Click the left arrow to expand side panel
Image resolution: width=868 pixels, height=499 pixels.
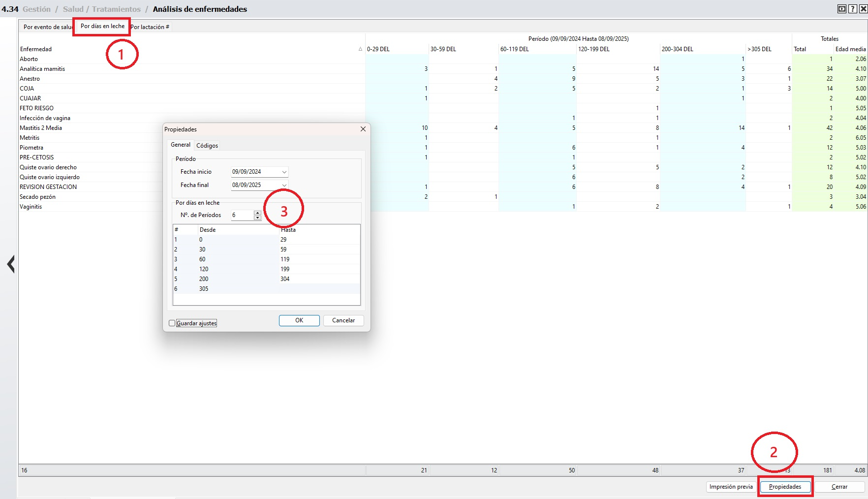[x=11, y=264]
